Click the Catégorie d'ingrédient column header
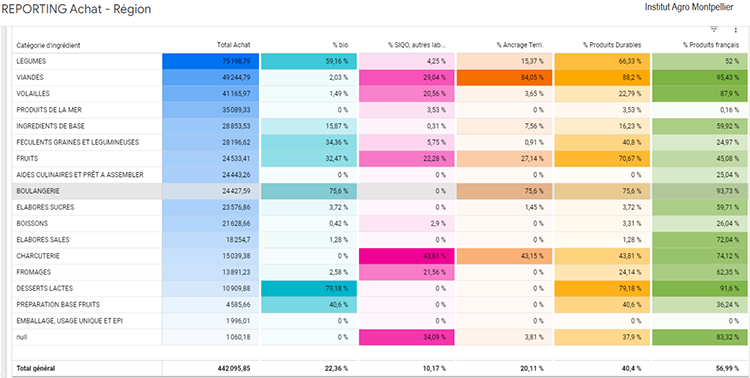This screenshot has height=378, width=750. click(48, 45)
